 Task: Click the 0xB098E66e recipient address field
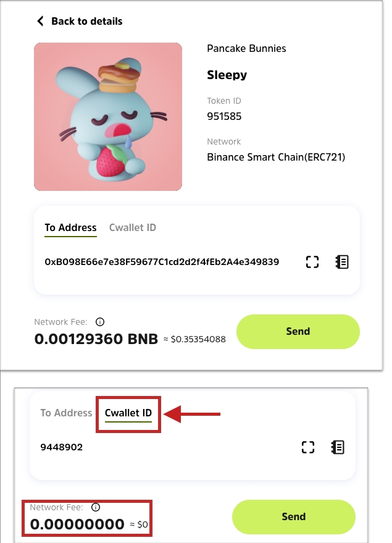pos(162,262)
